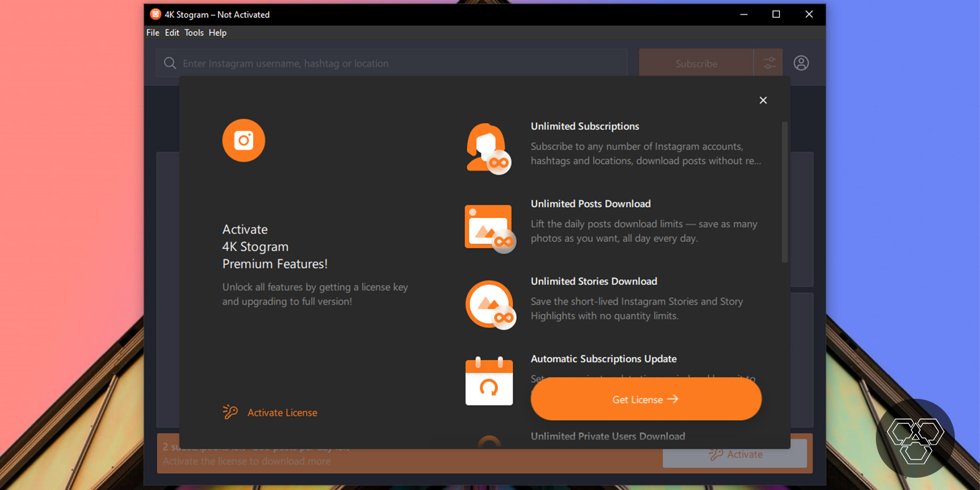980x490 pixels.
Task: Click the Unlimited Stories Download heading
Action: [x=594, y=281]
